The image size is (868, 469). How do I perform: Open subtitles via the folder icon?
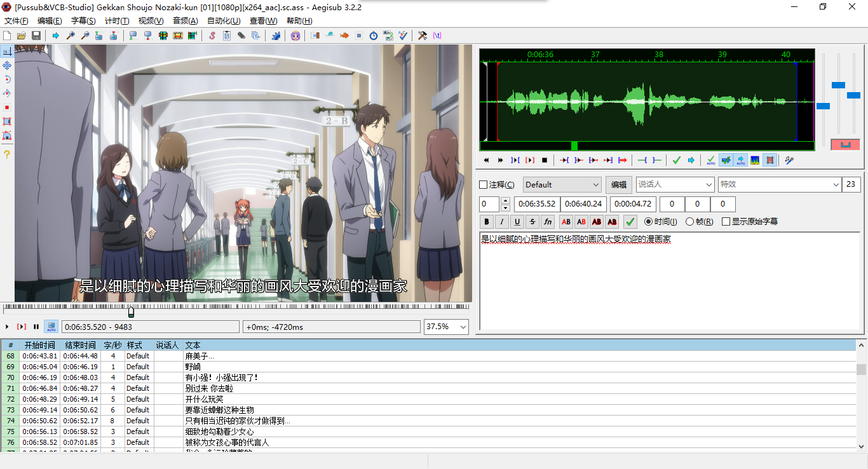coord(22,36)
